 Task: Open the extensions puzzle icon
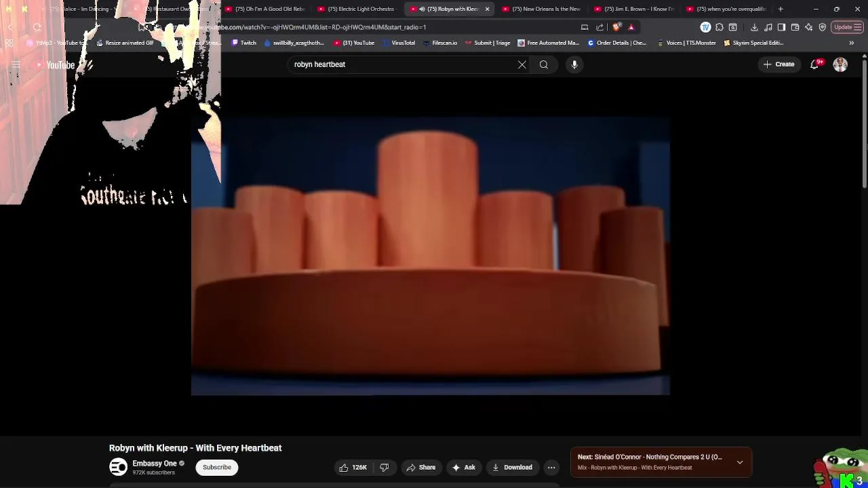coord(719,27)
